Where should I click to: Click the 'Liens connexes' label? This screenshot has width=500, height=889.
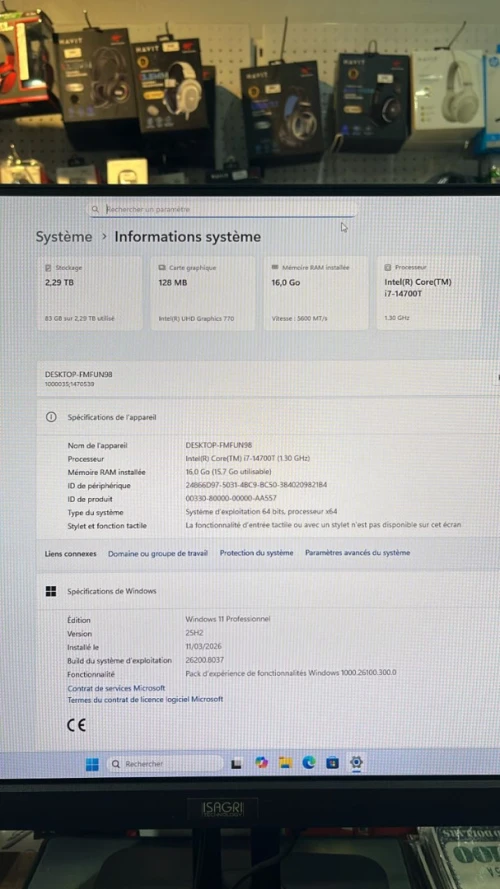point(70,554)
